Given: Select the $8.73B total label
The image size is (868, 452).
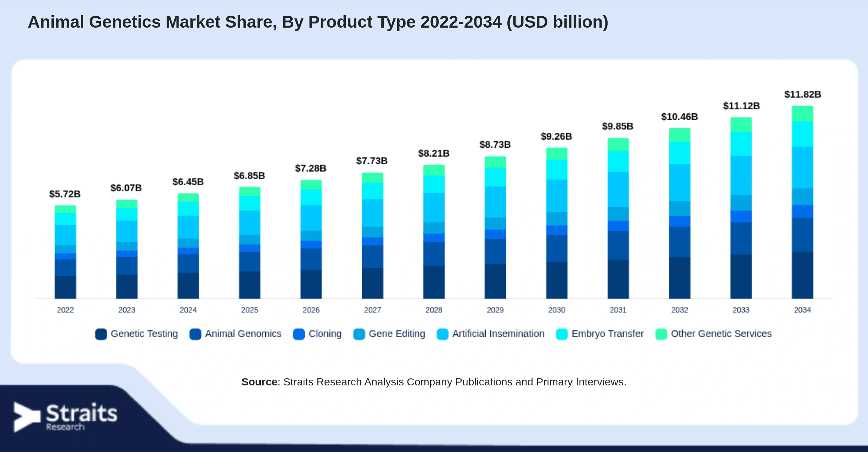Looking at the screenshot, I should tap(495, 145).
